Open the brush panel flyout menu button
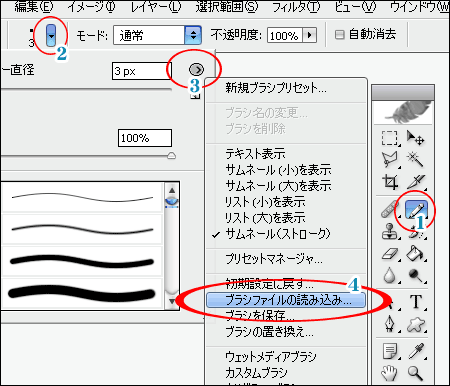 (196, 70)
